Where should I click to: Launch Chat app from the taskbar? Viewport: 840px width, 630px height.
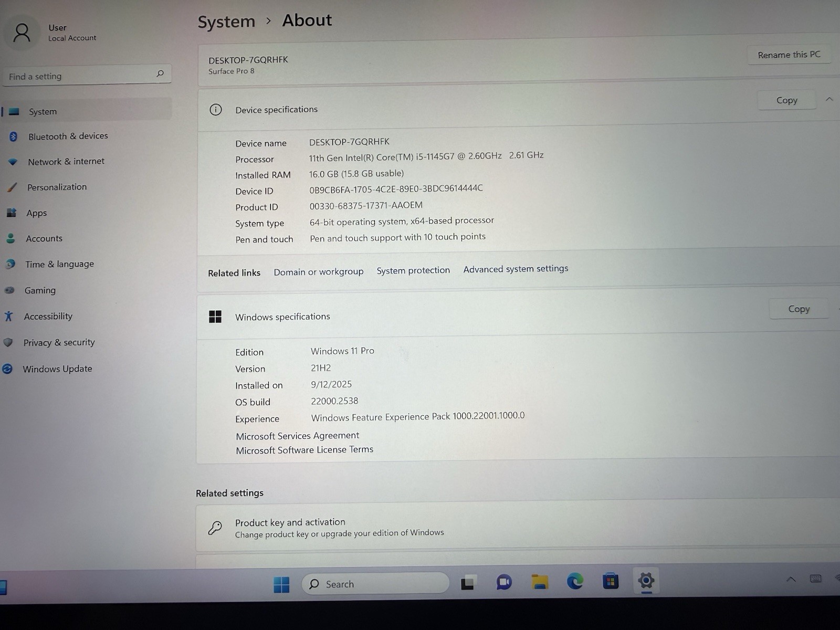coord(504,582)
